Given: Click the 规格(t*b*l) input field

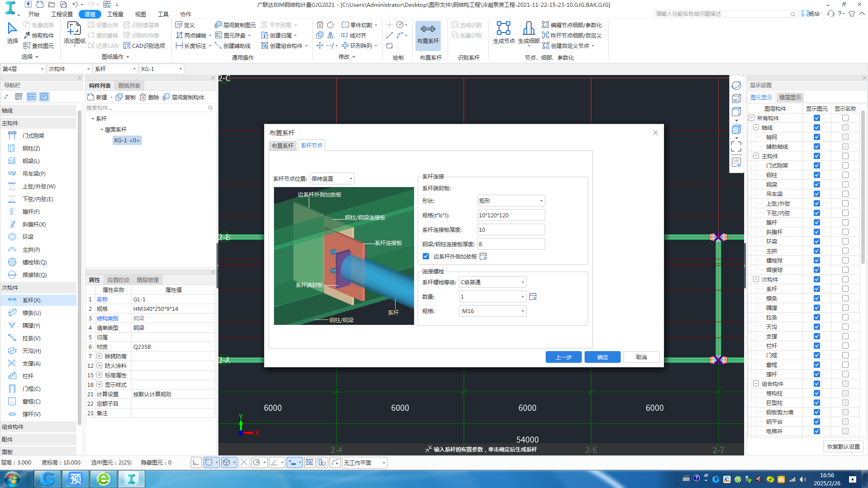Looking at the screenshot, I should tap(511, 216).
